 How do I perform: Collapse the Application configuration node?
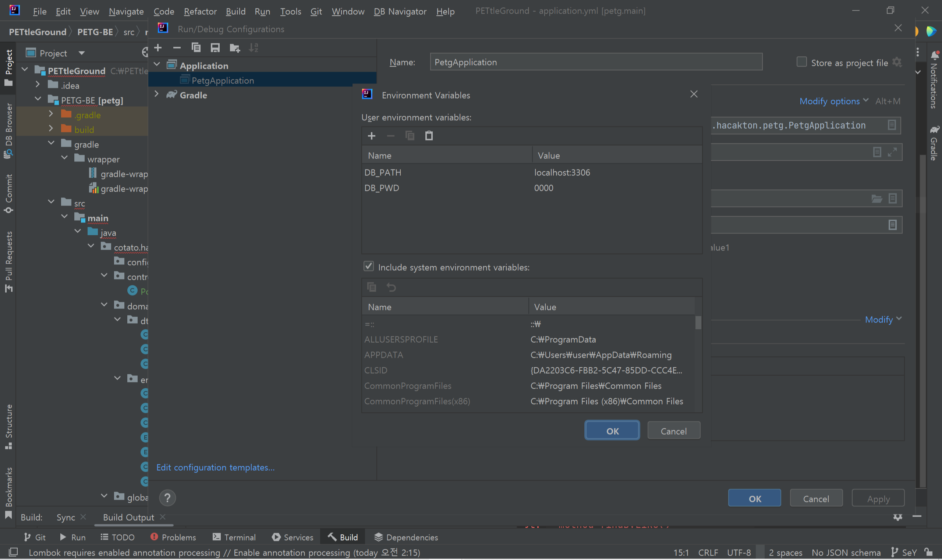pyautogui.click(x=156, y=65)
